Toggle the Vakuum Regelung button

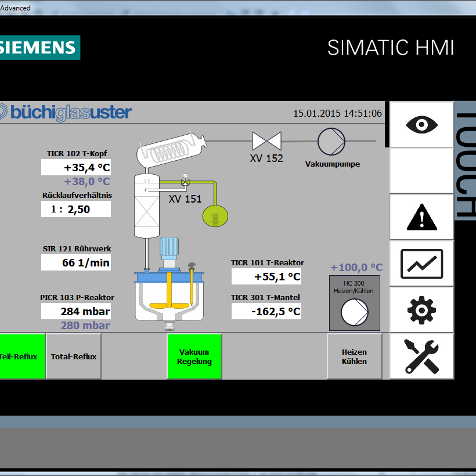coord(194,356)
